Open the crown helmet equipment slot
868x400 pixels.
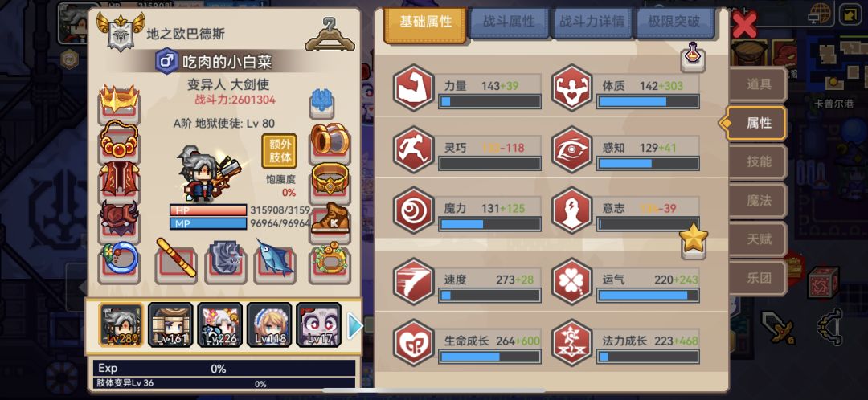(119, 102)
